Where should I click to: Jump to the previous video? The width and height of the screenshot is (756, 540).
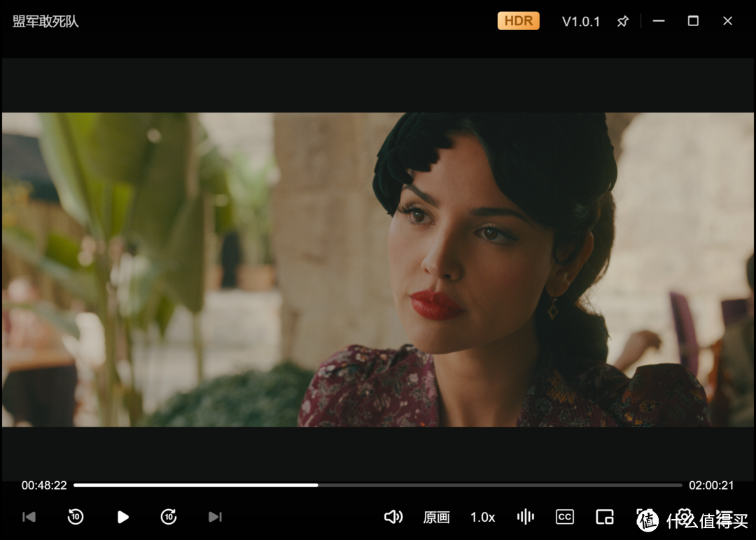(x=29, y=517)
